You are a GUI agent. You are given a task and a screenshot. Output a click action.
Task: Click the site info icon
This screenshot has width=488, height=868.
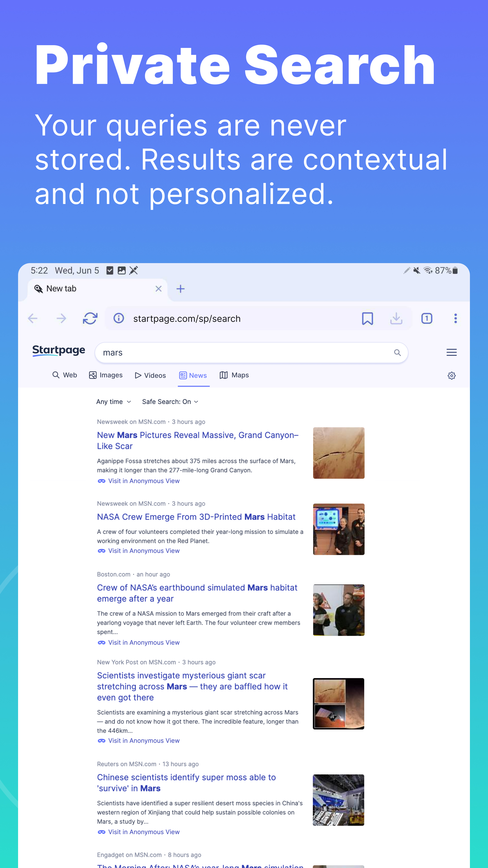pyautogui.click(x=119, y=318)
